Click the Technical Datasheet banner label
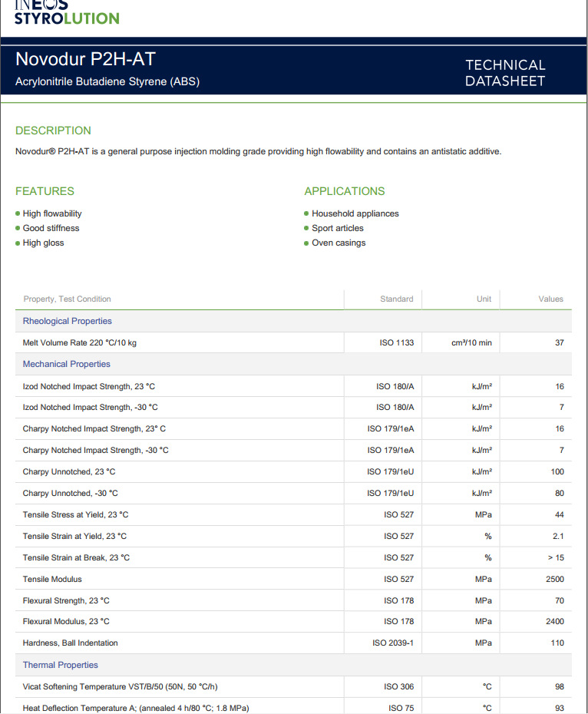The image size is (588, 714). pos(505,73)
